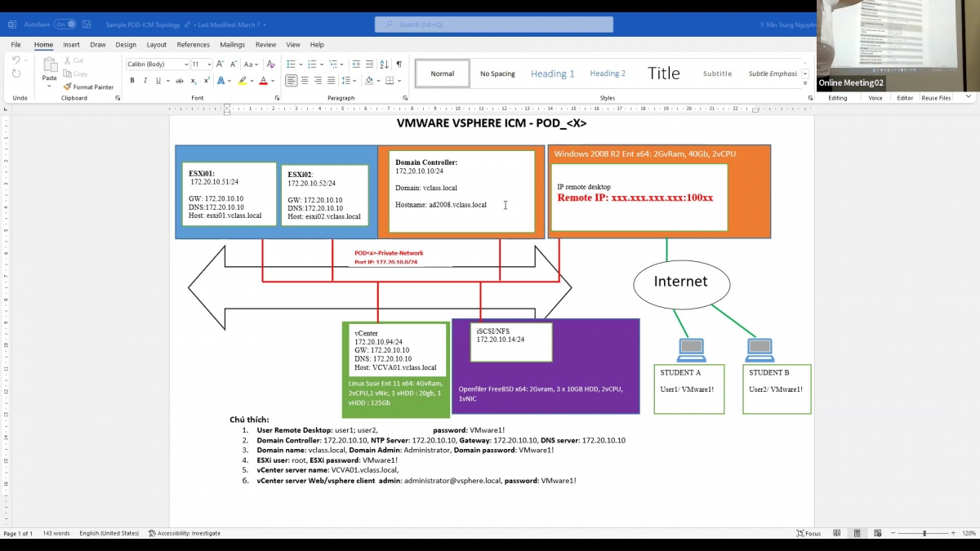Apply yellow text highlight color
The width and height of the screenshot is (980, 551).
click(242, 81)
